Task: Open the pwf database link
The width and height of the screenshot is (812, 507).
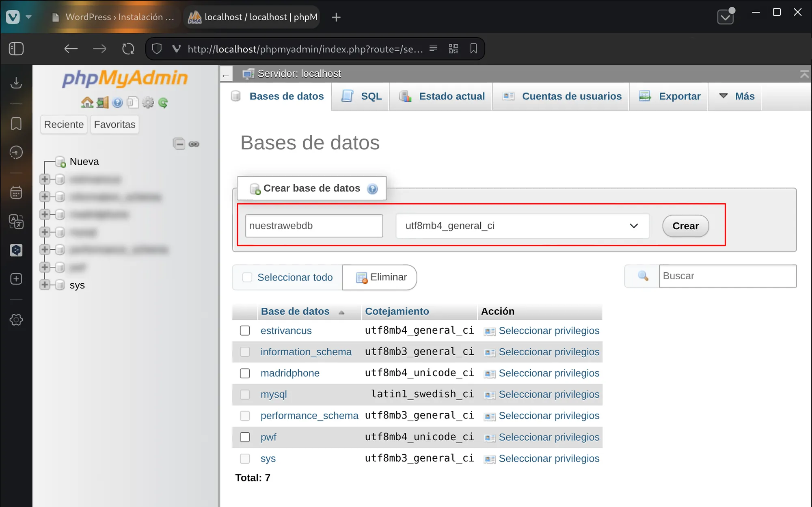Action: 268,437
